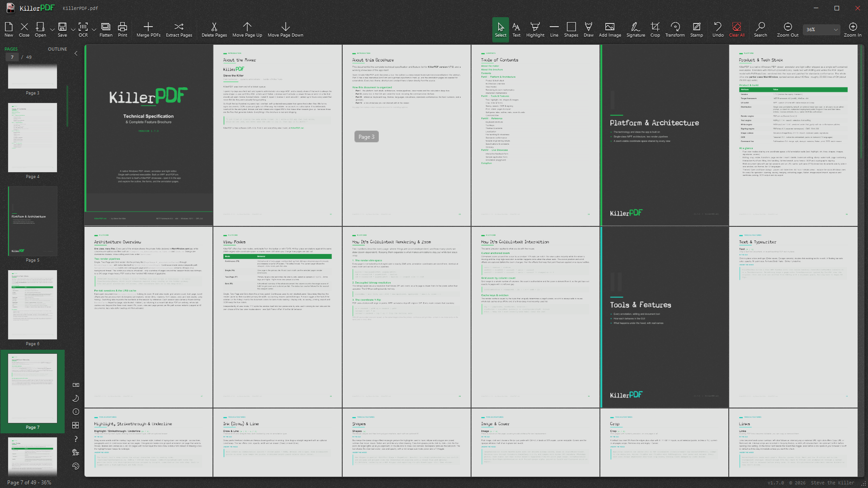Open the theme palette icon
The image size is (868, 488).
(75, 466)
